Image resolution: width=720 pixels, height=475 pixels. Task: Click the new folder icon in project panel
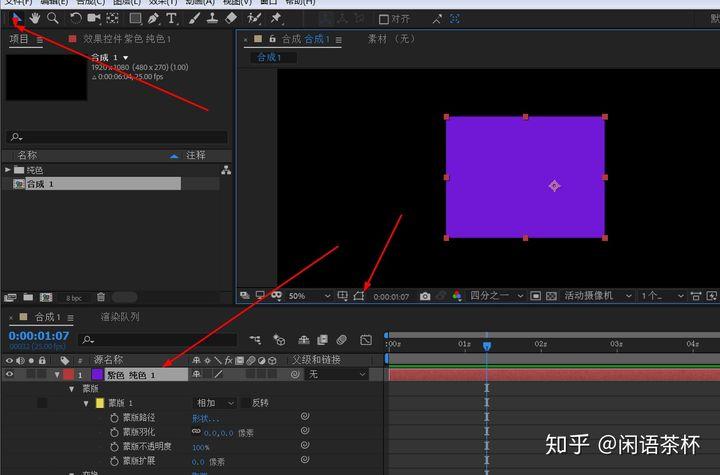pyautogui.click(x=28, y=297)
